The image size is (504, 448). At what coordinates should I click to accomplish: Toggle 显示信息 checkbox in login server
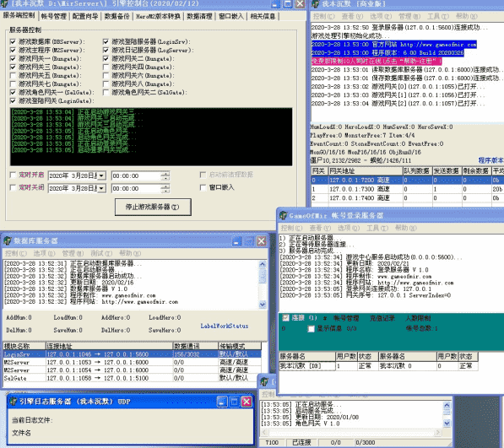click(311, 329)
